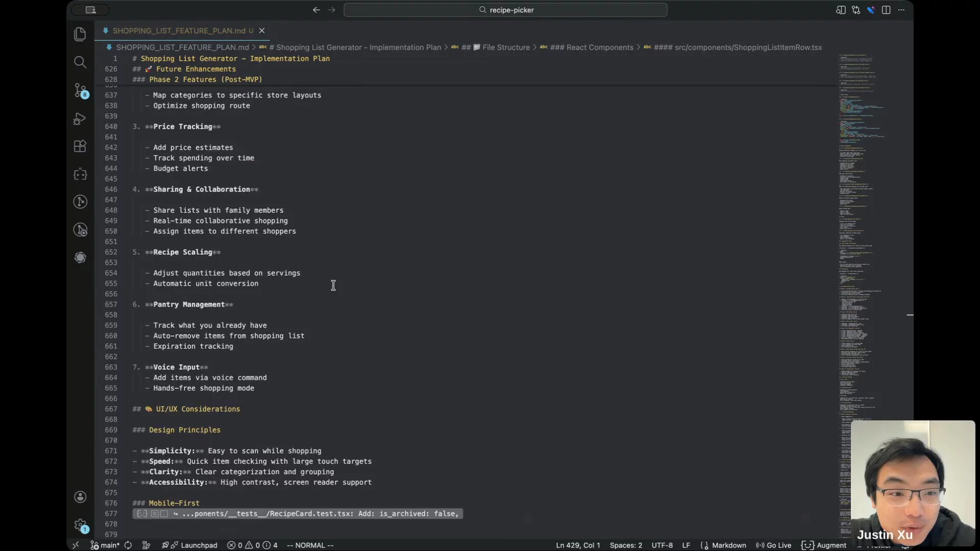Click the recipe-picker command center search box
The height and width of the screenshot is (551, 980).
tap(505, 10)
